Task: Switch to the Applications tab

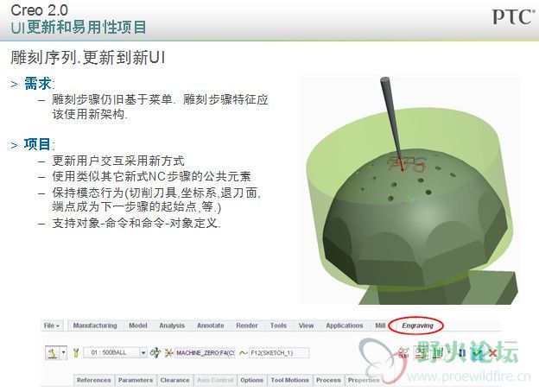Action: [345, 326]
